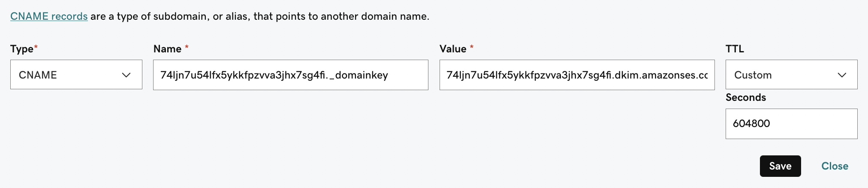Click the "TTL" field label

click(x=735, y=49)
